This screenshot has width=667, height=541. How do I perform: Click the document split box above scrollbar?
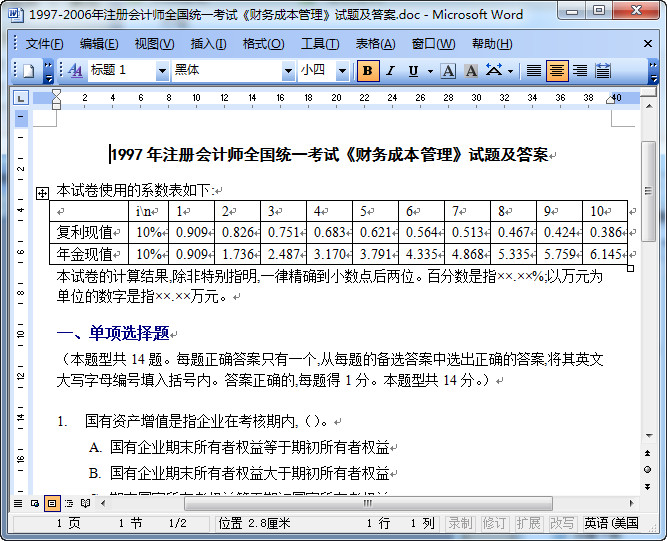[x=649, y=93]
